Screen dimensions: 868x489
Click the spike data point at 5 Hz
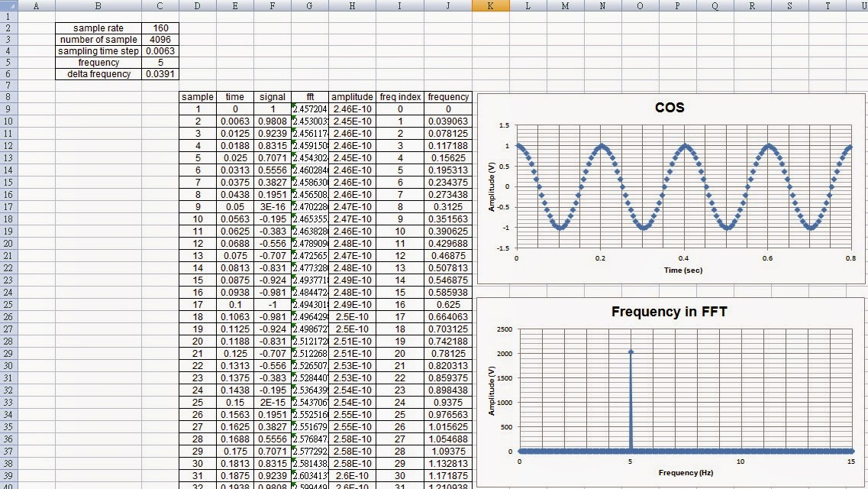click(632, 351)
